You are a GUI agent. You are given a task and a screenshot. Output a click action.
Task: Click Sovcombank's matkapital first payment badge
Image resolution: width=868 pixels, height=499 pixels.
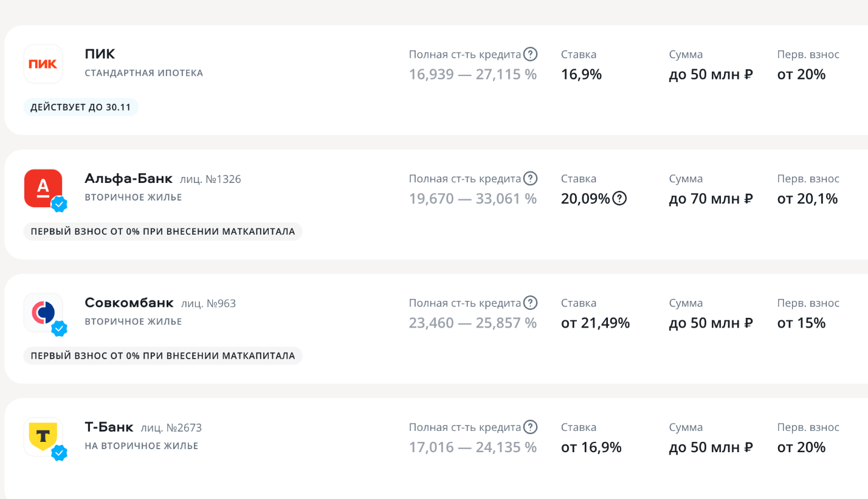(162, 356)
